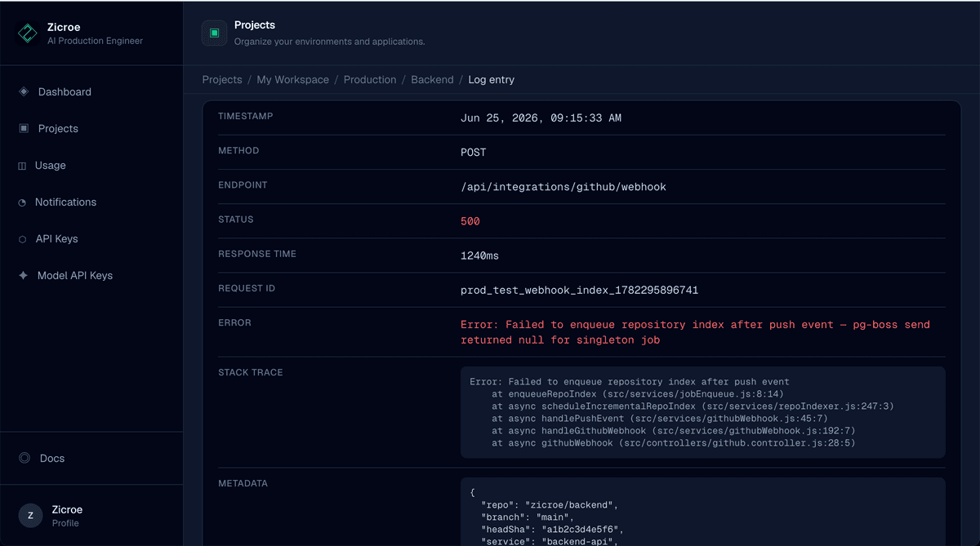This screenshot has height=546, width=980.
Task: Click the Notifications sidebar icon
Action: pos(22,202)
